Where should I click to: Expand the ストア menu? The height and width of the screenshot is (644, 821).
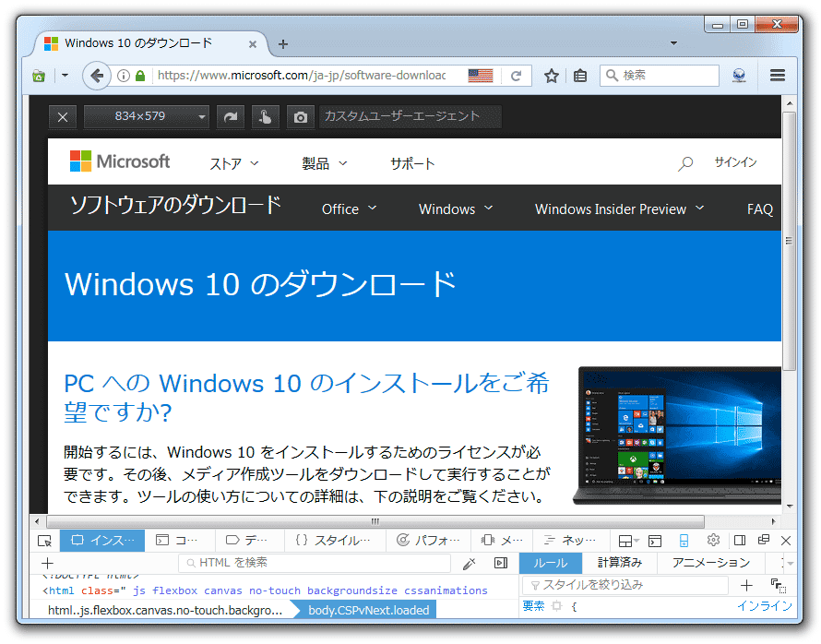[x=234, y=164]
